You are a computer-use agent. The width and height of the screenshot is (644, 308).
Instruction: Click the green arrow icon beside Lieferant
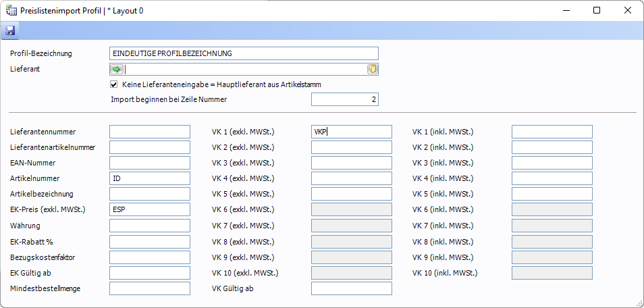point(117,69)
